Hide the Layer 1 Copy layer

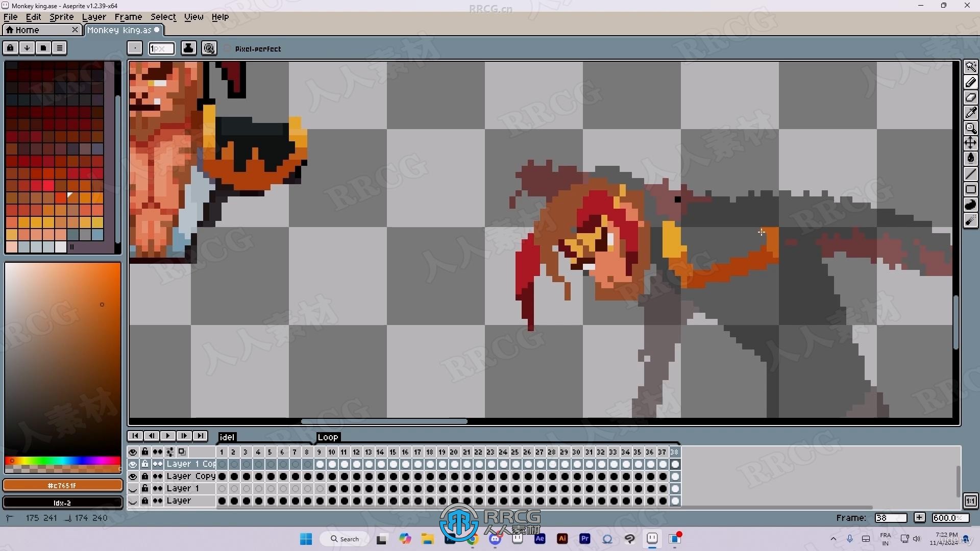[133, 464]
